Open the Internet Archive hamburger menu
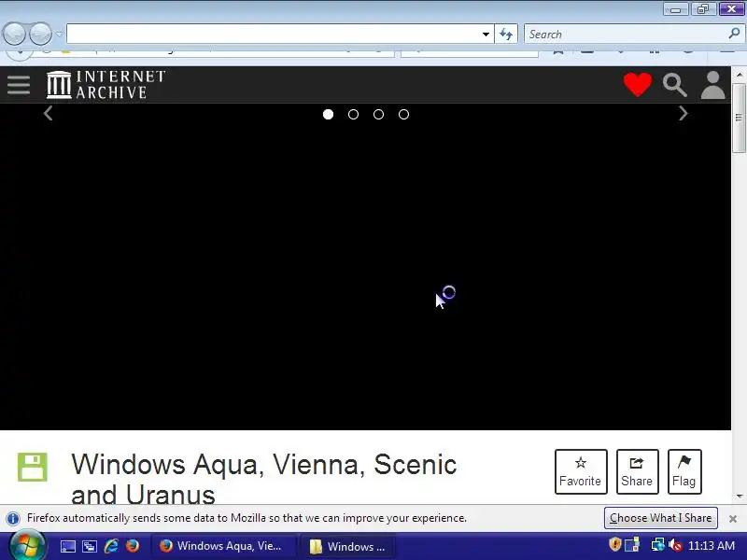Screen dimensions: 747x560 (x=19, y=85)
